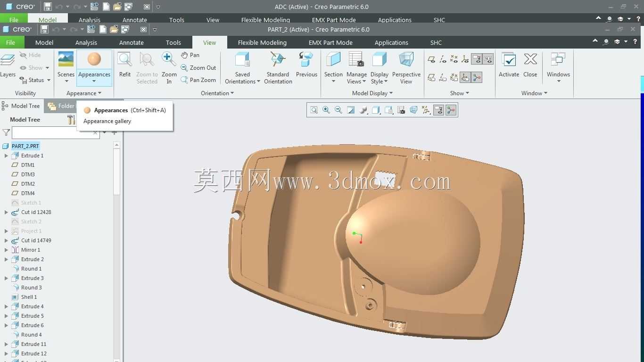Select DTM3 datum plane in tree
The width and height of the screenshot is (644, 362).
[x=28, y=174]
